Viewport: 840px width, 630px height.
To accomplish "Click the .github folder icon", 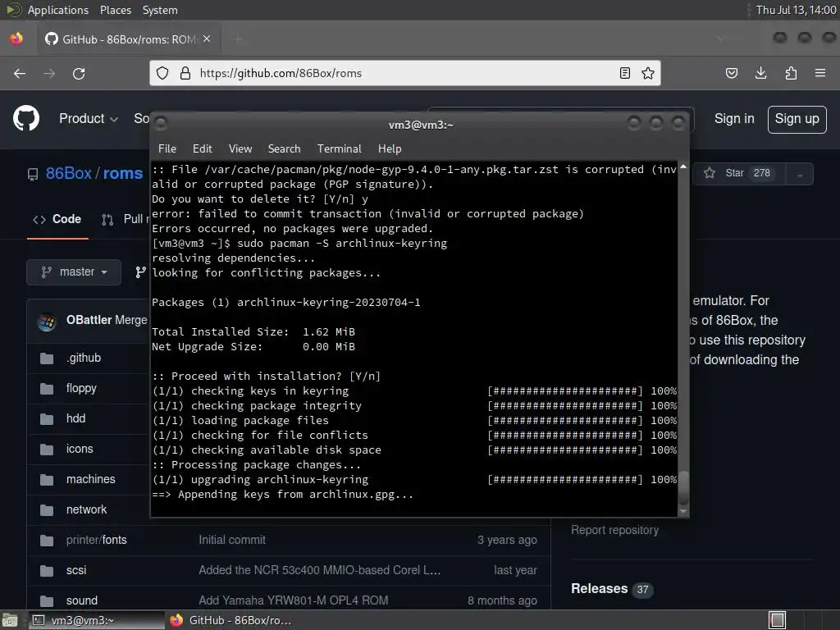I will [x=47, y=358].
